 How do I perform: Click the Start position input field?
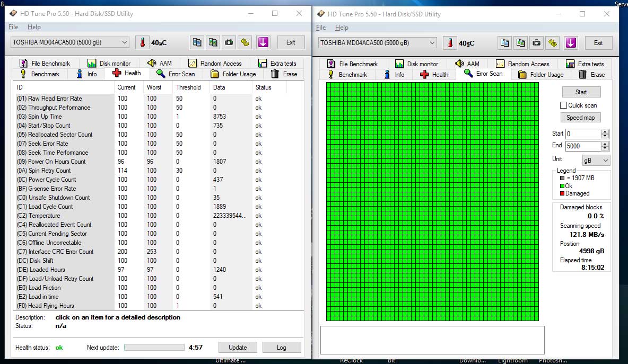(583, 134)
